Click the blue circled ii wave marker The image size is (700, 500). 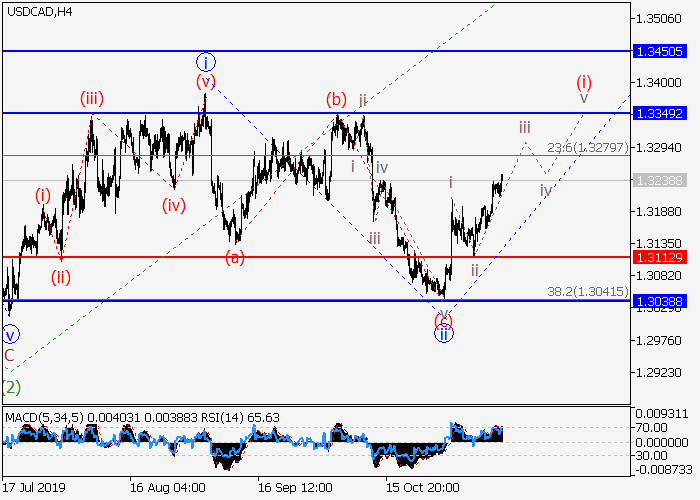(x=443, y=334)
